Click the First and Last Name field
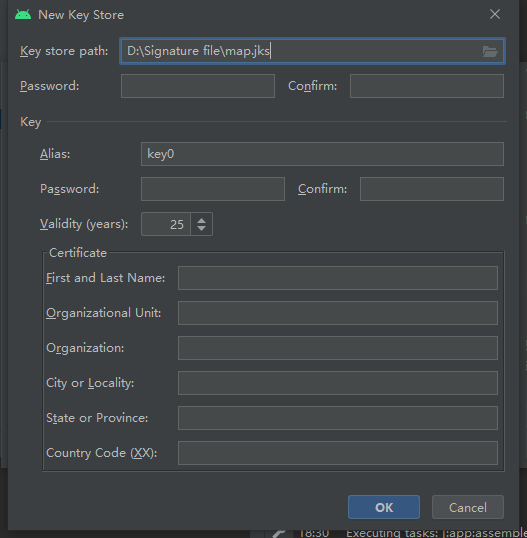 (x=338, y=278)
